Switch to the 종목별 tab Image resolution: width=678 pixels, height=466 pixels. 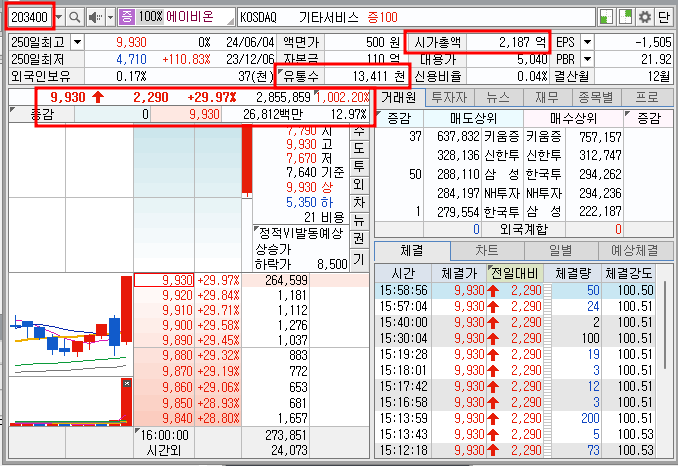[x=596, y=97]
